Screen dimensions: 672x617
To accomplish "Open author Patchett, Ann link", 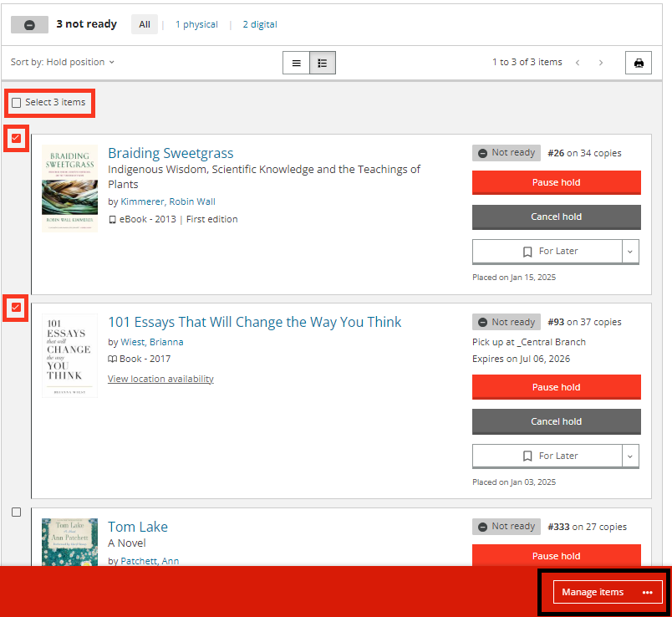I will point(150,561).
